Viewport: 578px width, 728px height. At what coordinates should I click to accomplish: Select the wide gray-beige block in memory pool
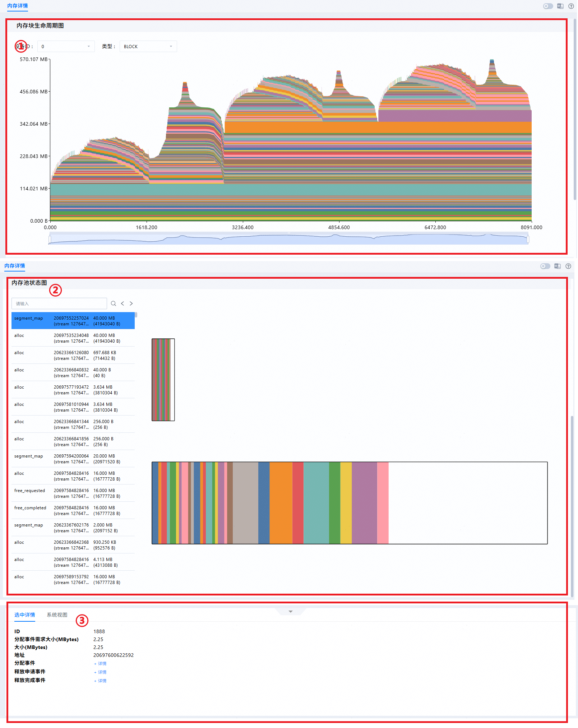245,503
